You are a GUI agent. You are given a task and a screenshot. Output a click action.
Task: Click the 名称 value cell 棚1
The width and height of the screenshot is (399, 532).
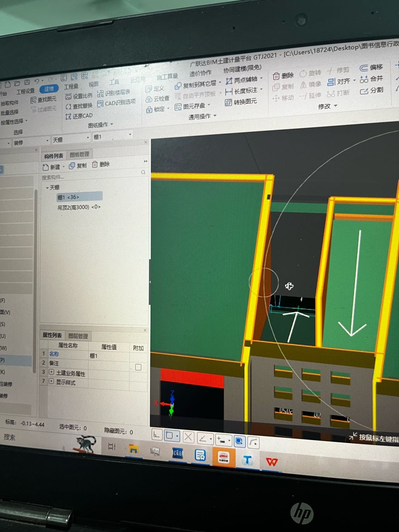(109, 355)
